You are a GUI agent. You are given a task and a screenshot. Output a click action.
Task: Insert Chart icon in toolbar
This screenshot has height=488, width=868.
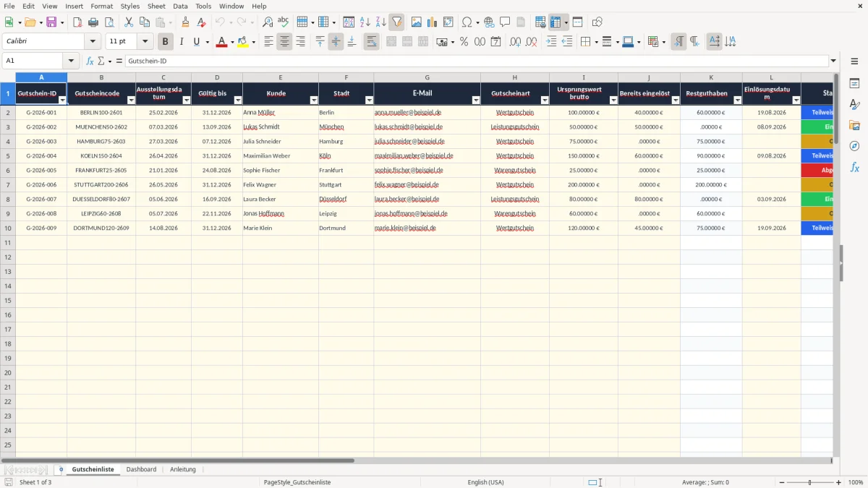(433, 22)
